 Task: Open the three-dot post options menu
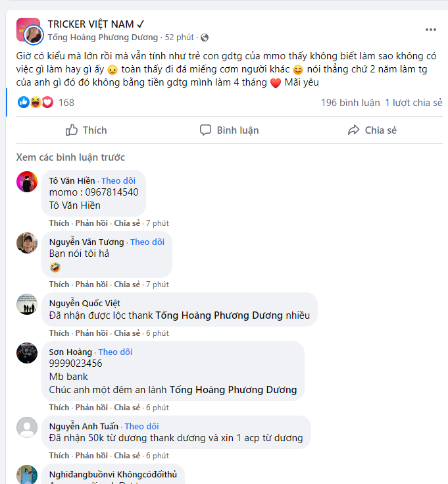(430, 30)
